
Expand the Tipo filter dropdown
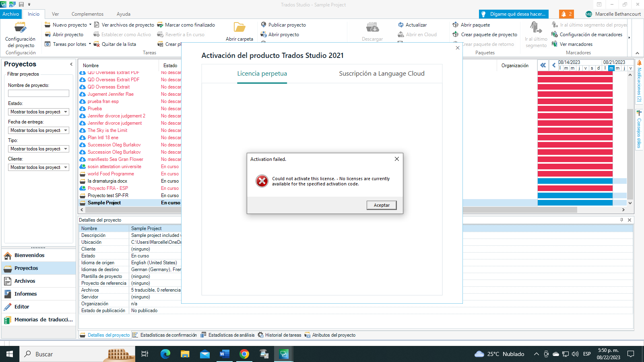click(x=66, y=149)
